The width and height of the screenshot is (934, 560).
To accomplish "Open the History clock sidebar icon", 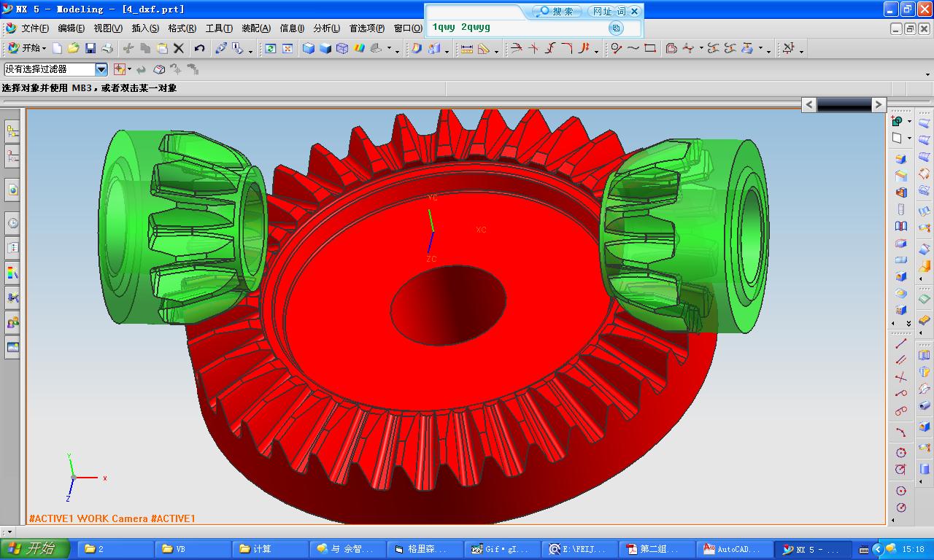I will tap(12, 223).
